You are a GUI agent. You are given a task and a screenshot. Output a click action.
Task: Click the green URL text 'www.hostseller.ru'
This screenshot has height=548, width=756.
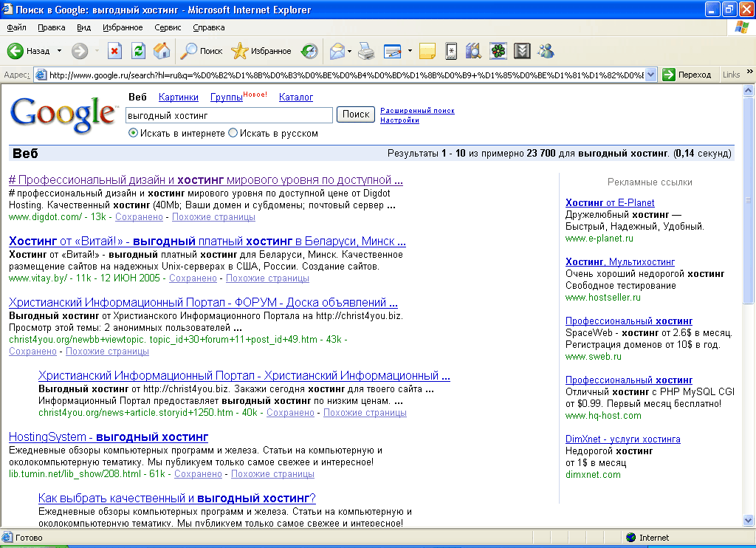603,297
